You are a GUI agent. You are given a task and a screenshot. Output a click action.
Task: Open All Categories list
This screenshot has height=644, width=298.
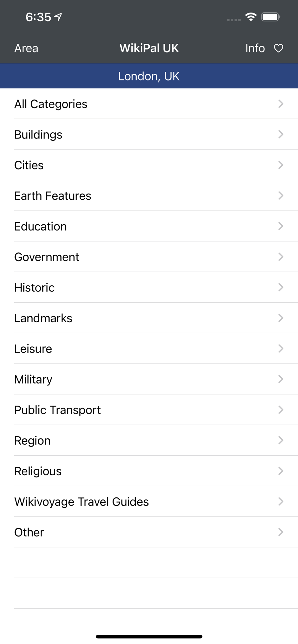coord(149,104)
